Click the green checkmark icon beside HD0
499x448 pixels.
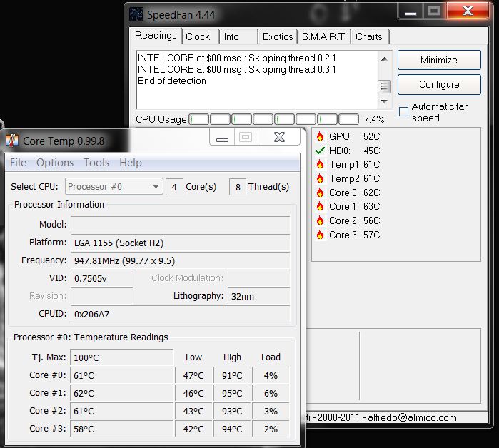click(x=320, y=151)
